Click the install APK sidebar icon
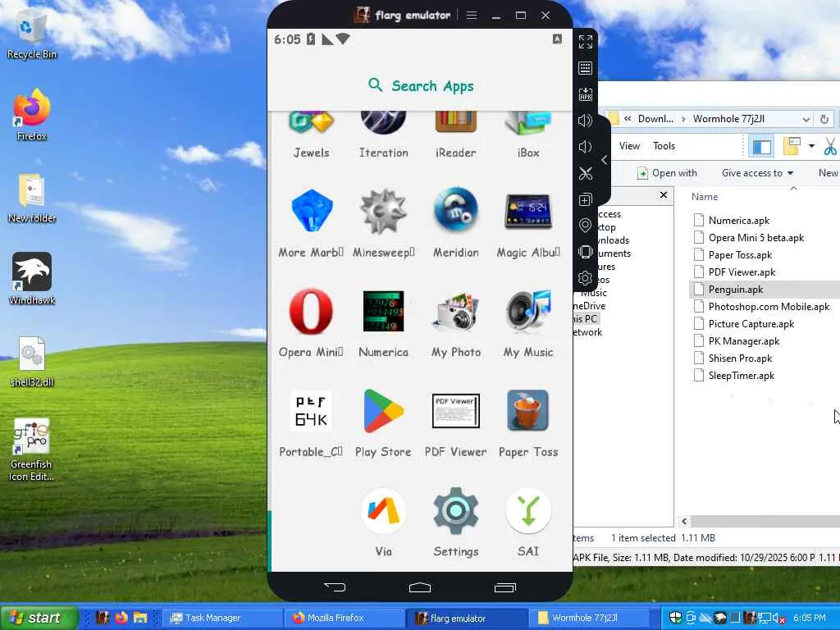840x630 pixels. [x=586, y=94]
